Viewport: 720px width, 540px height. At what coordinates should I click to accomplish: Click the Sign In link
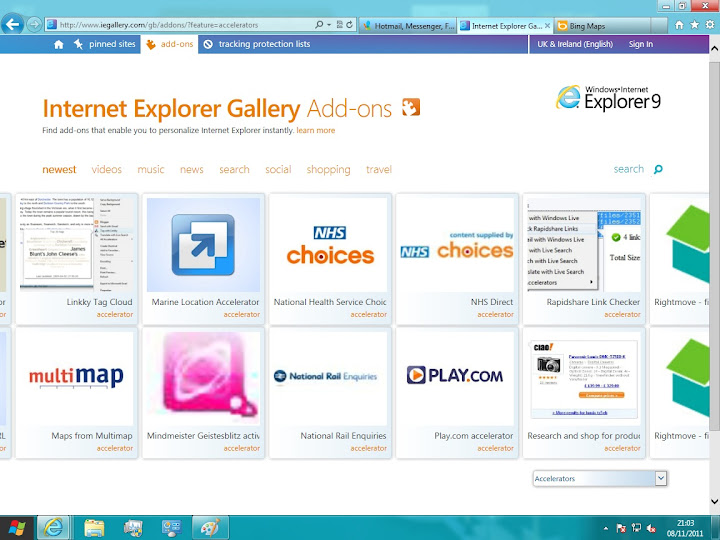point(641,45)
